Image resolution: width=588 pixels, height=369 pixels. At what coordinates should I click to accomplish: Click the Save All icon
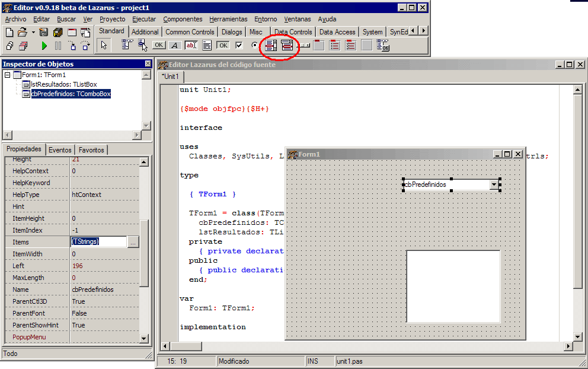point(57,32)
